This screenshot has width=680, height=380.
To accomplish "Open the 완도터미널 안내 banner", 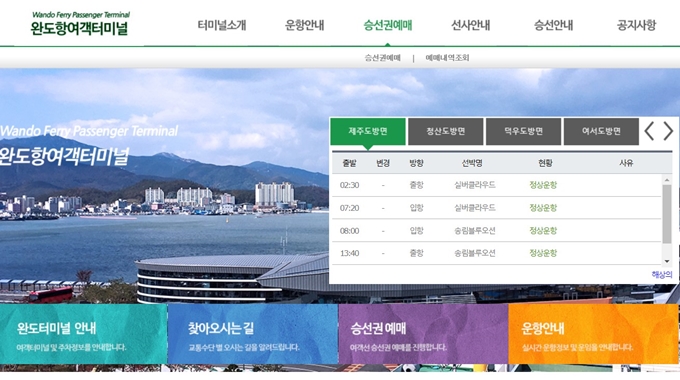I will click(84, 334).
